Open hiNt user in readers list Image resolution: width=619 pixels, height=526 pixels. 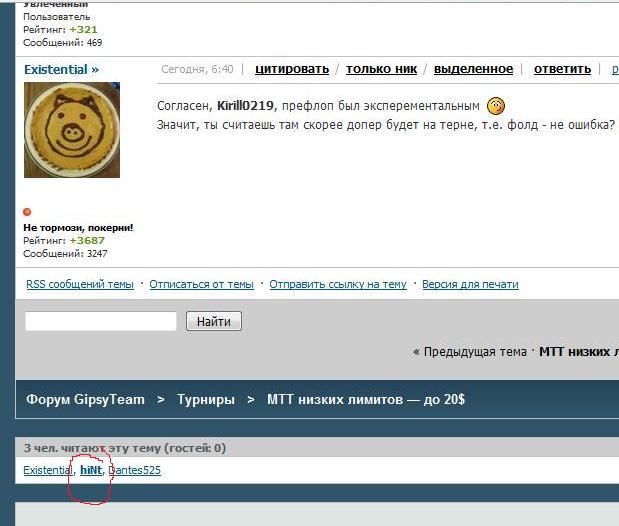pyautogui.click(x=91, y=470)
